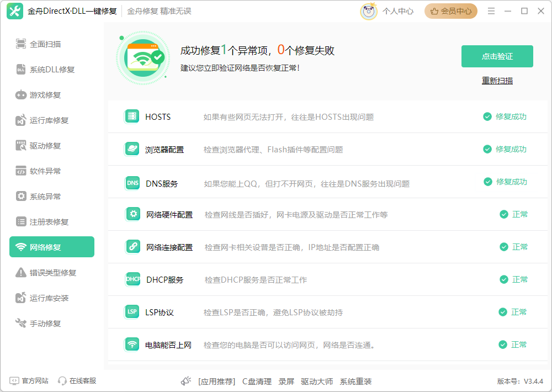Click 网络硬件配置 row 正常 status
The height and width of the screenshot is (392, 552).
[x=513, y=214]
